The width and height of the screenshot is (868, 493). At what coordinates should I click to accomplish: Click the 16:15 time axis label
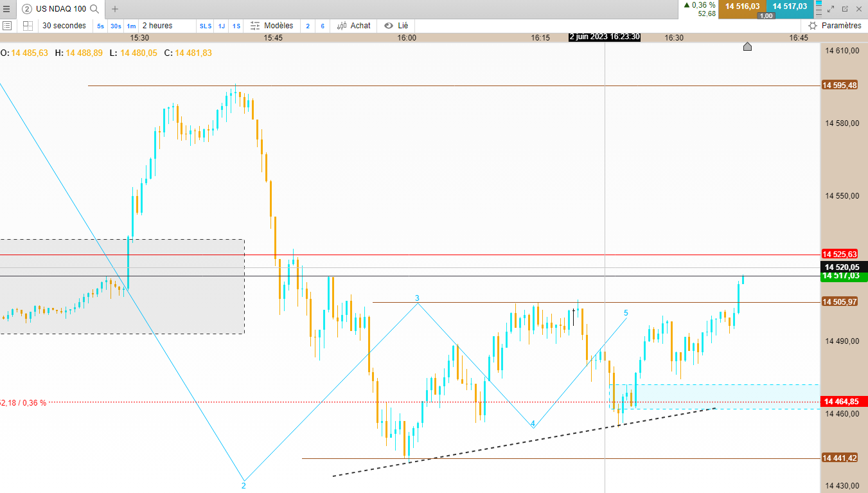540,37
